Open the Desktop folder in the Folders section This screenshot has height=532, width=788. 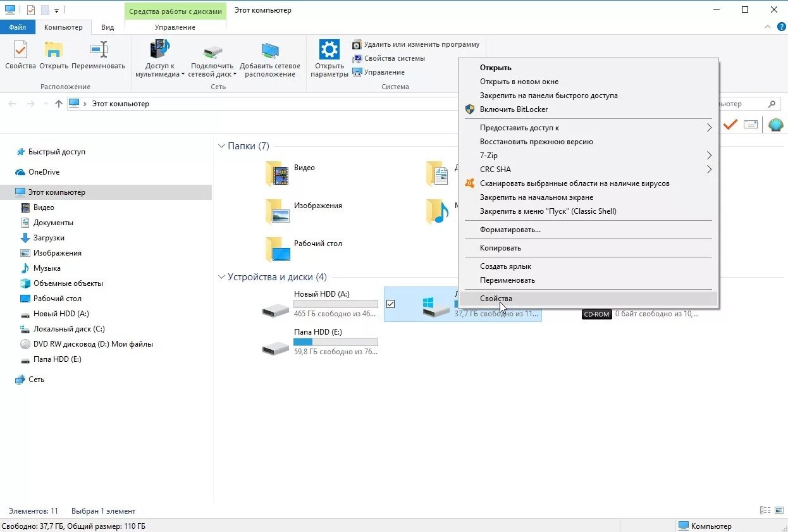pos(277,249)
